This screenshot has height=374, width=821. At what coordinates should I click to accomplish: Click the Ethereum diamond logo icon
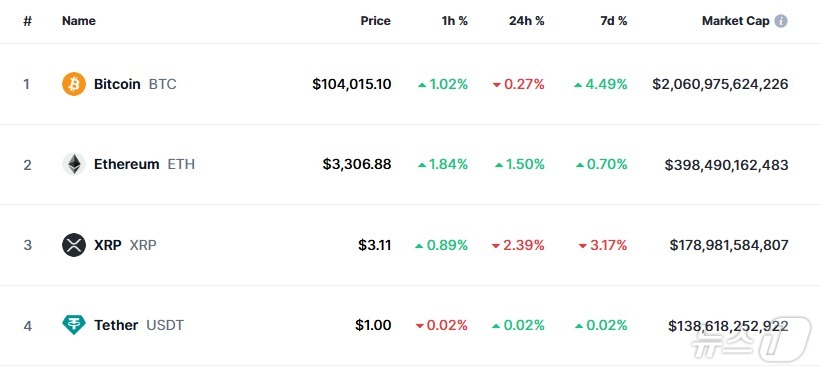pos(74,164)
